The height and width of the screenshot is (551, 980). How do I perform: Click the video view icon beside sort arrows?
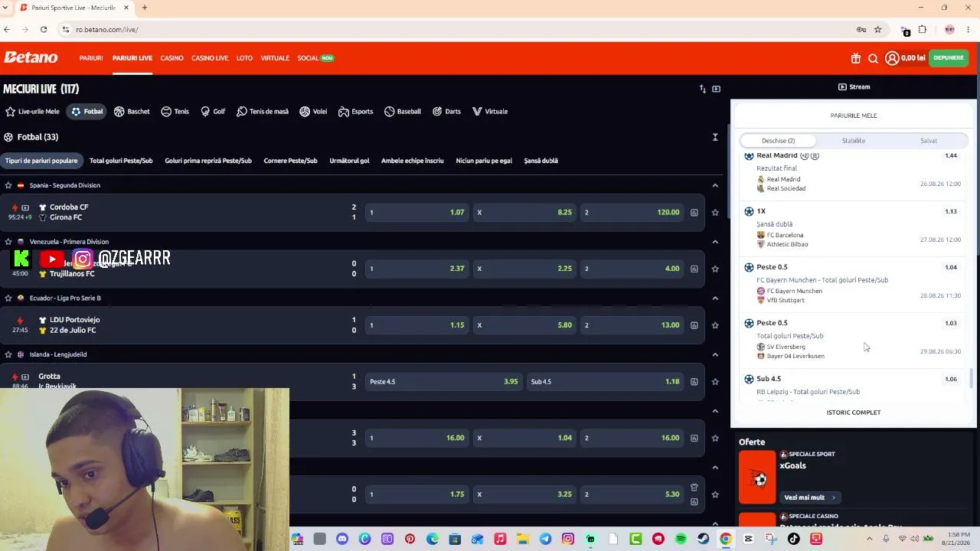pos(716,89)
